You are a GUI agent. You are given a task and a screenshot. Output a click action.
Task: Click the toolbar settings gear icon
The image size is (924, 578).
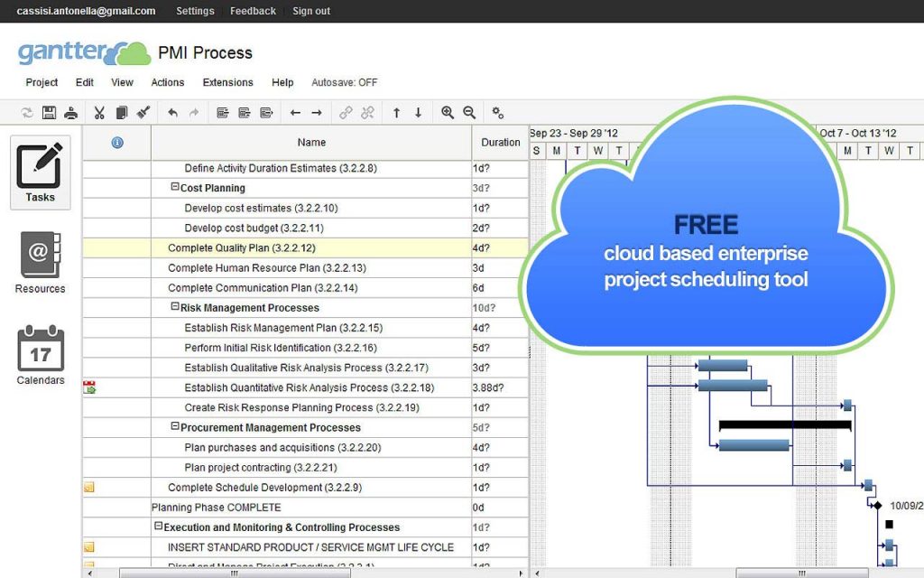click(x=499, y=112)
